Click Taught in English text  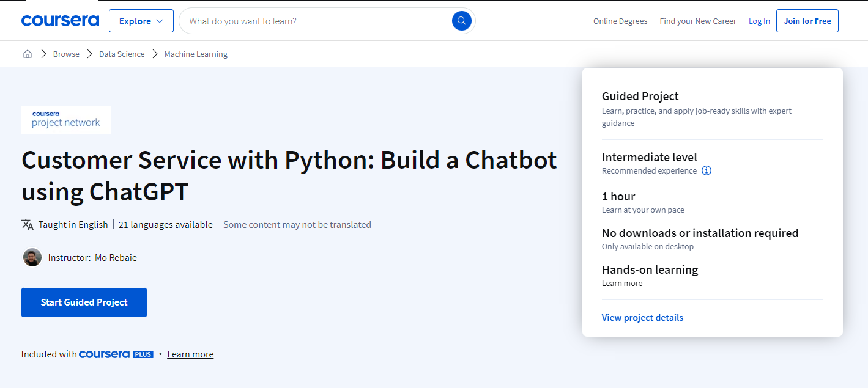(73, 224)
